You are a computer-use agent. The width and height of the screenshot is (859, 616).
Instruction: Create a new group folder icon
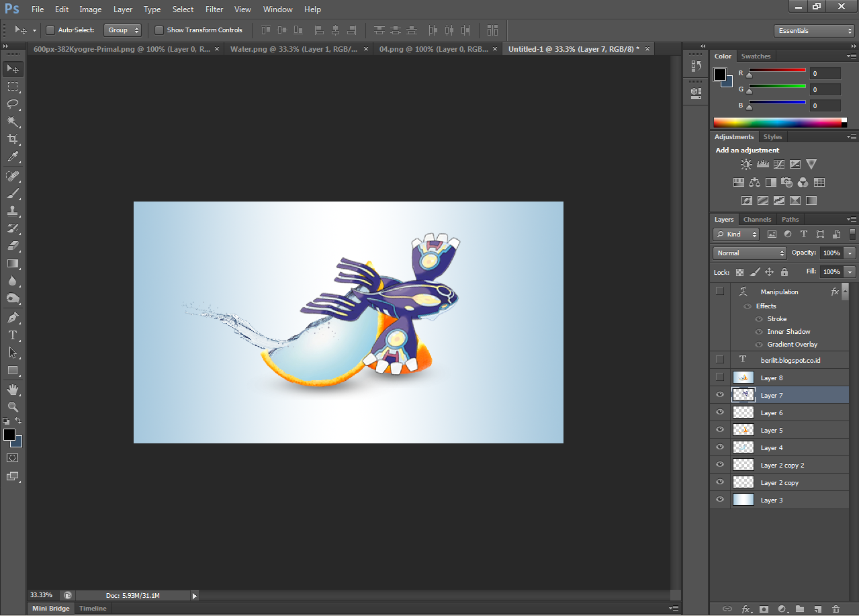pos(799,609)
